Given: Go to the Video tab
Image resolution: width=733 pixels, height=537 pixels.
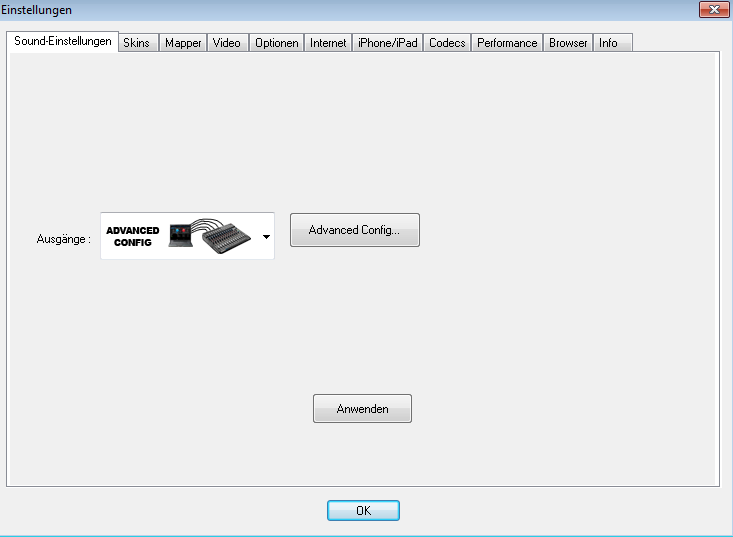Looking at the screenshot, I should [x=227, y=43].
